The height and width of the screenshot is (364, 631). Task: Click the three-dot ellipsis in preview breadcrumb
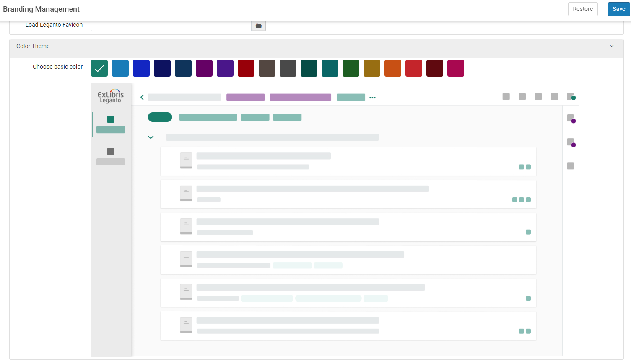tap(372, 98)
